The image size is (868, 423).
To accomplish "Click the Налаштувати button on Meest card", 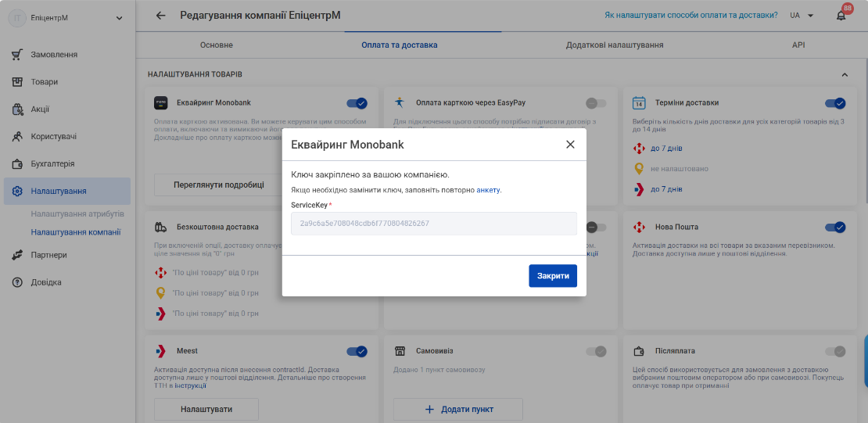I will coord(206,409).
